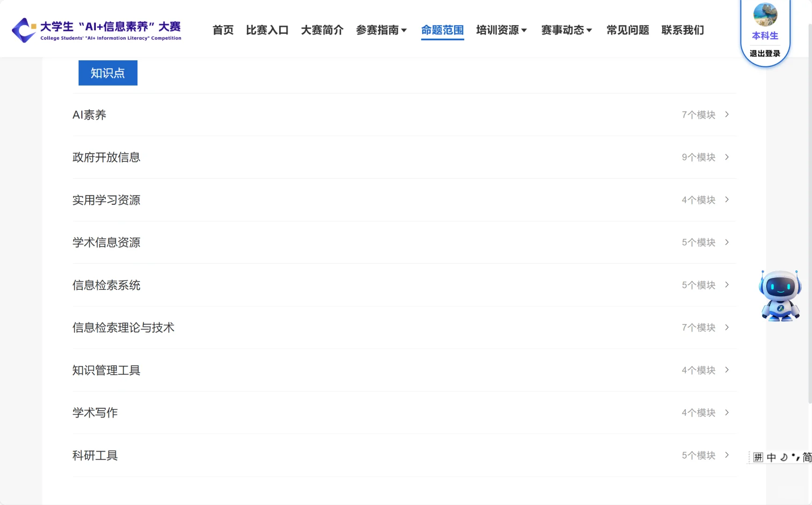
Task: Click the arrow icon beside 科研工具
Action: (x=726, y=454)
